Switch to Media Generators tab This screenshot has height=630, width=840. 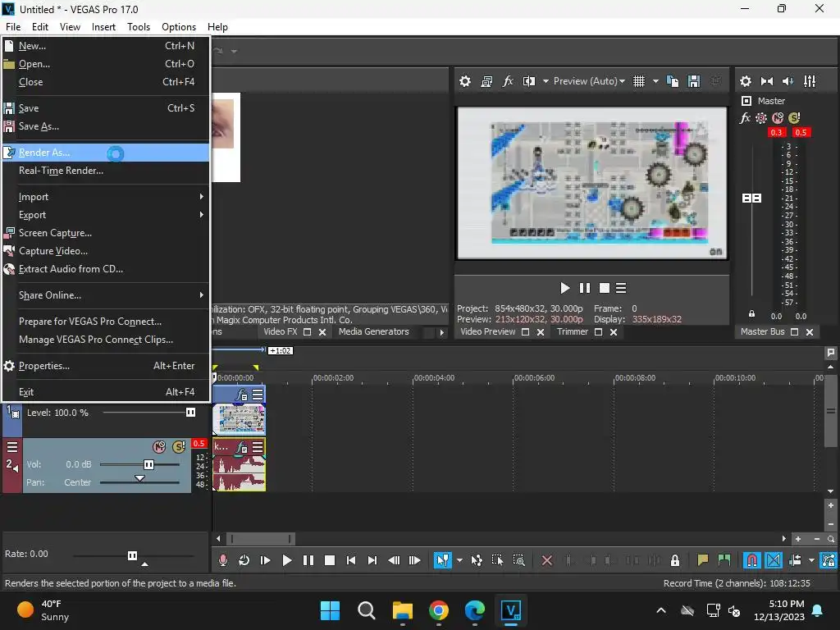[x=373, y=331]
